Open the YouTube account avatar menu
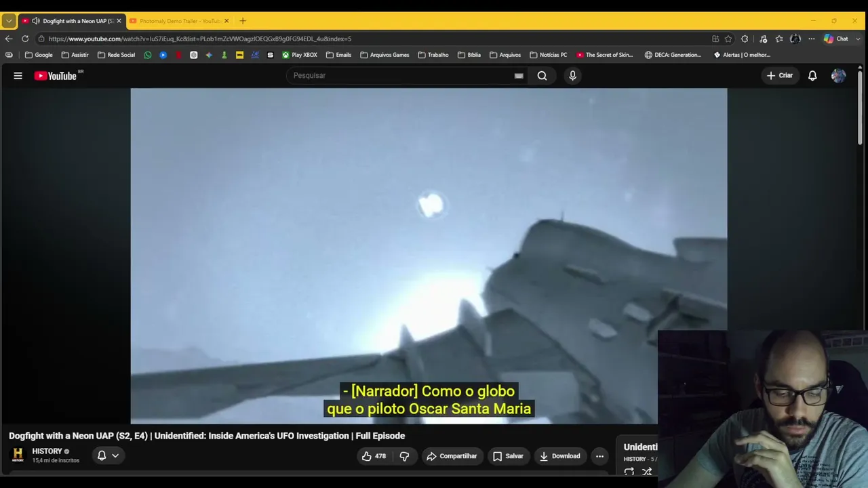The width and height of the screenshot is (868, 488). pyautogui.click(x=838, y=76)
